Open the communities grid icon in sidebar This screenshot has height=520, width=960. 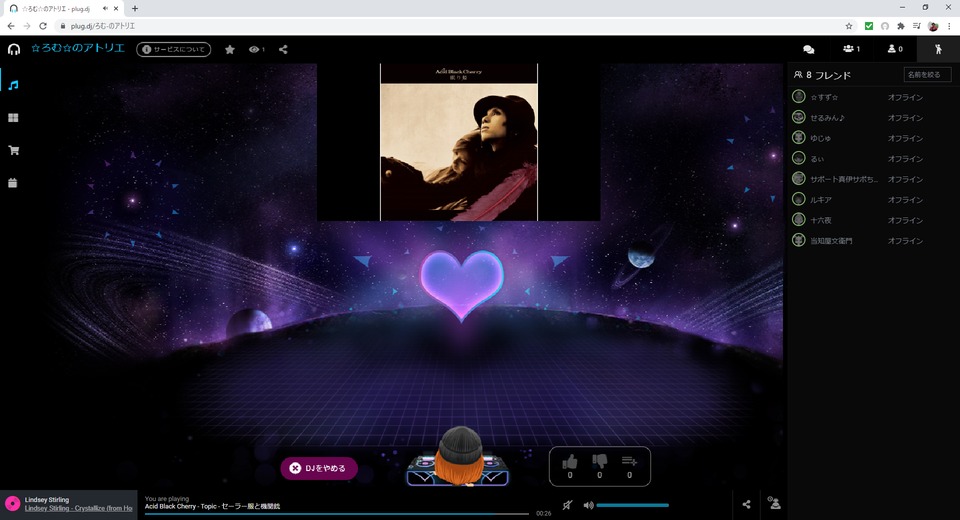click(13, 118)
